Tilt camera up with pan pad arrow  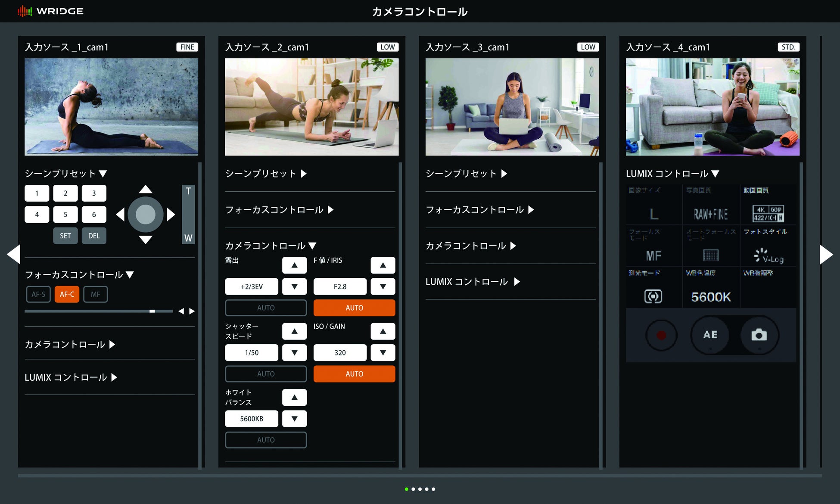tap(146, 189)
